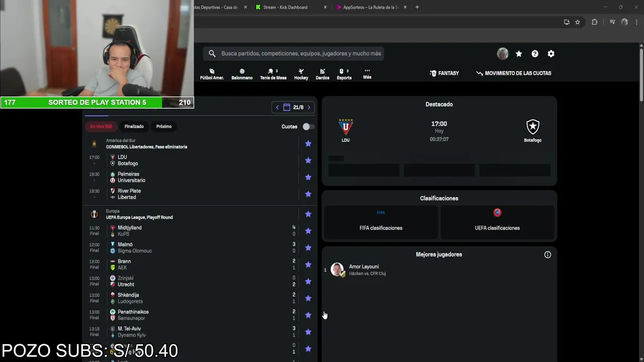Open the Tenis de Mesa category
The height and width of the screenshot is (362, 644).
[273, 74]
